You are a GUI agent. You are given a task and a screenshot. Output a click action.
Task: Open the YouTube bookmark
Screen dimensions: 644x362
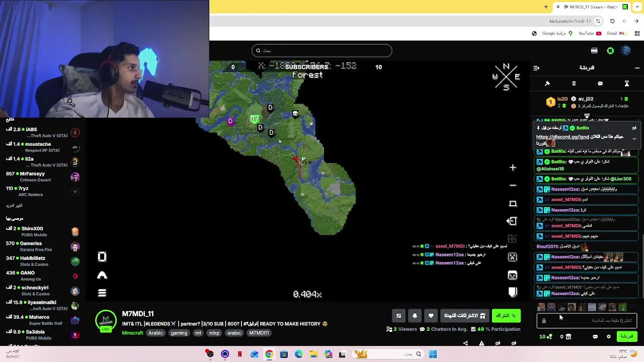(590, 34)
